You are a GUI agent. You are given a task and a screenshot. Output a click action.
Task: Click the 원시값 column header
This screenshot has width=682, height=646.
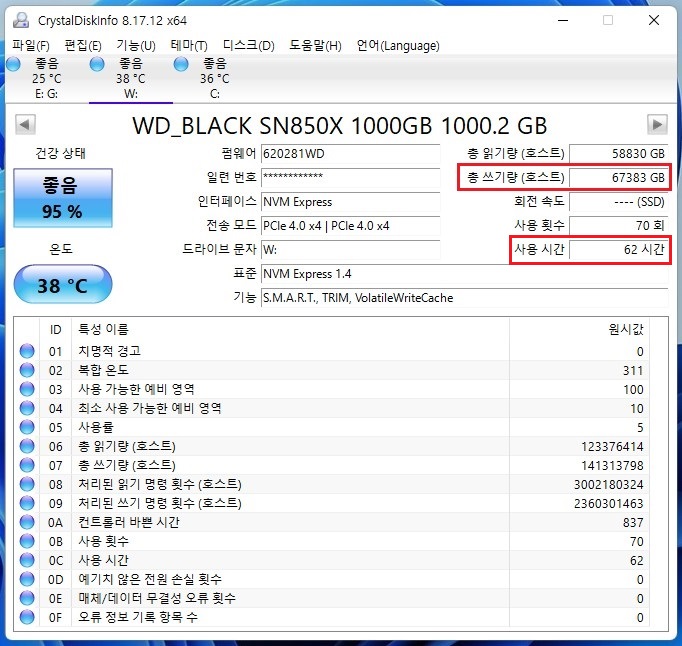click(x=626, y=329)
